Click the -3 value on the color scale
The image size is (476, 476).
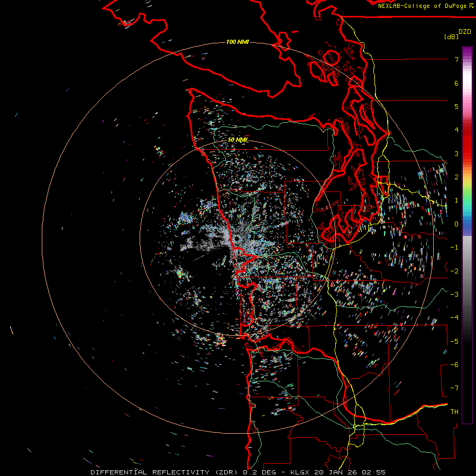coord(454,295)
